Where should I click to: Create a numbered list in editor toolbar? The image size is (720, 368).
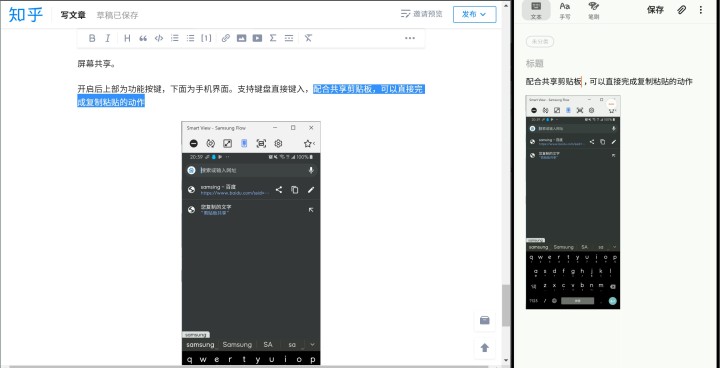pyautogui.click(x=174, y=39)
